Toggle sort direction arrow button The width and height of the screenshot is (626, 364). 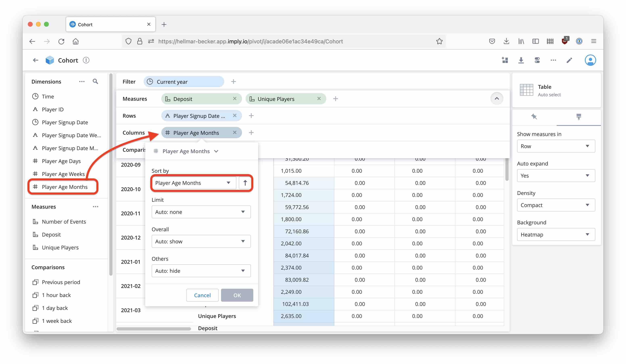(x=245, y=183)
